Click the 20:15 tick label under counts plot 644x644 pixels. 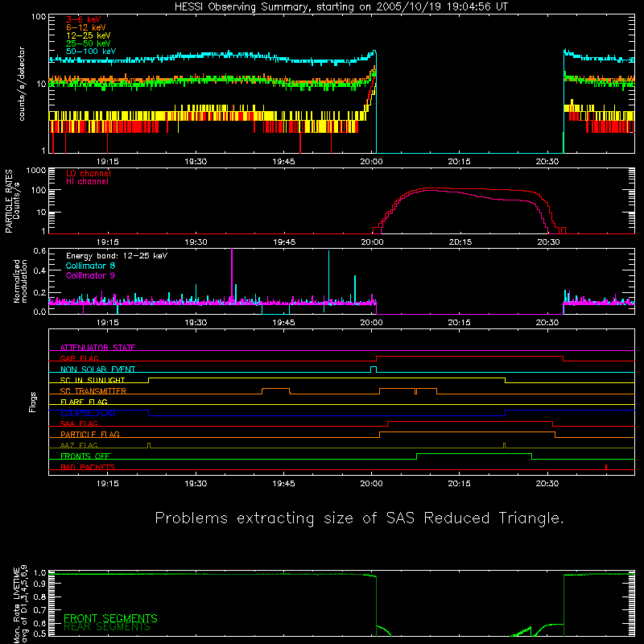(x=459, y=162)
